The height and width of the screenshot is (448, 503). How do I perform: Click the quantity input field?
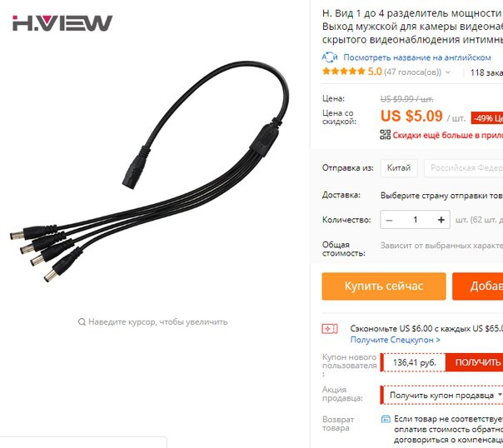pos(415,220)
